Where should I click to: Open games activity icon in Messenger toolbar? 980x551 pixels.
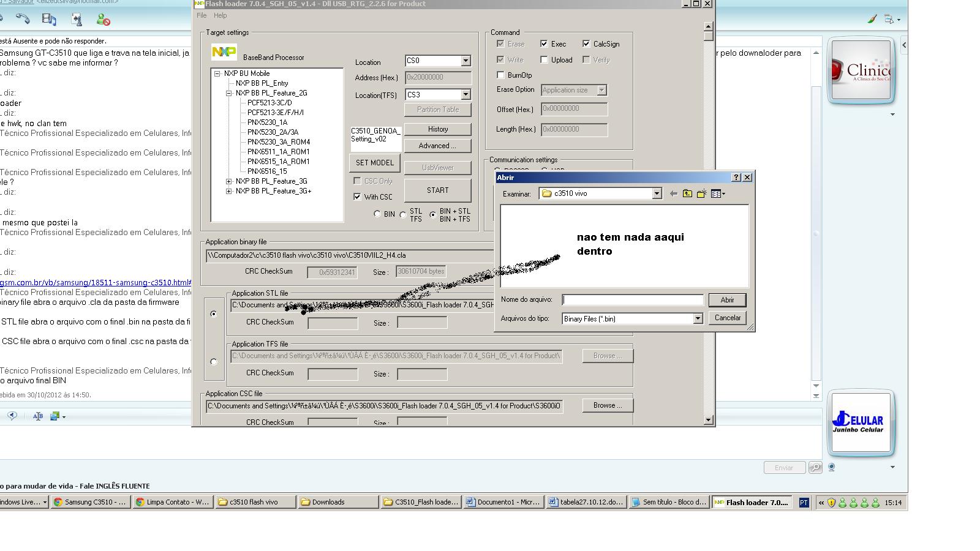click(x=77, y=19)
